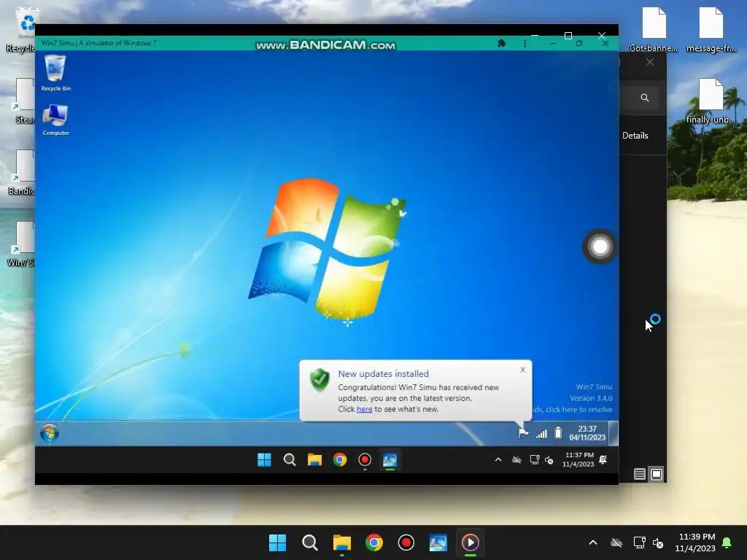Click the media player taskbar icon
The image size is (747, 560).
pyautogui.click(x=471, y=542)
